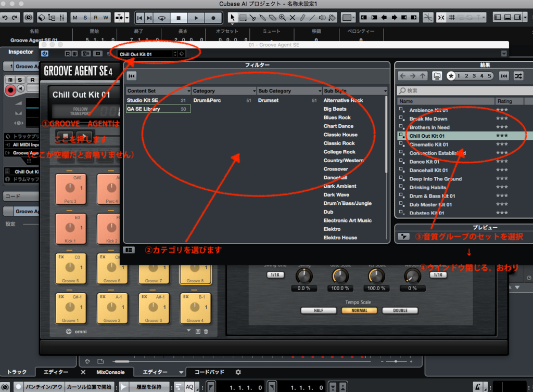Select Chill Out Kit 01 result
Viewport: 533px width, 392px height.
coord(465,136)
